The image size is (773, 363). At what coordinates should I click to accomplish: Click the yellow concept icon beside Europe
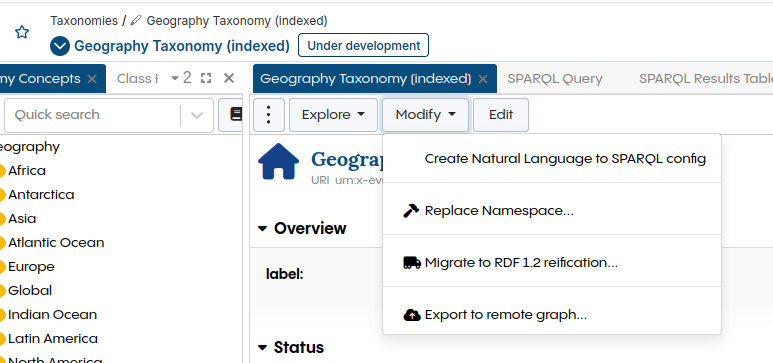pos(2,267)
